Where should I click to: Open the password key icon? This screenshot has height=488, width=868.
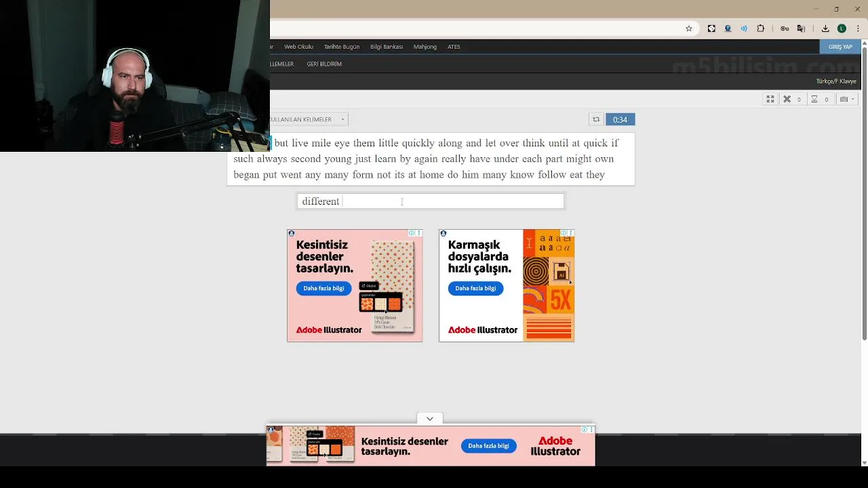(785, 28)
